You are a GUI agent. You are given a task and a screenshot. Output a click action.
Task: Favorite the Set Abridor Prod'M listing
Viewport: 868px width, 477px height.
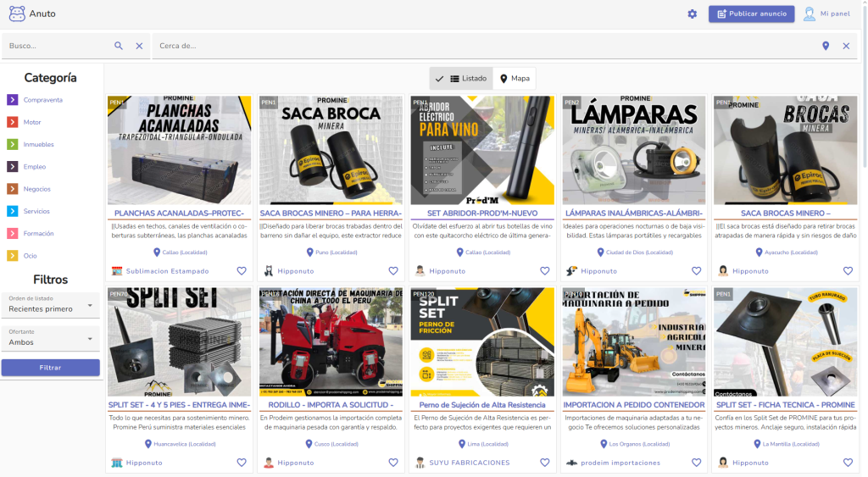click(x=545, y=270)
